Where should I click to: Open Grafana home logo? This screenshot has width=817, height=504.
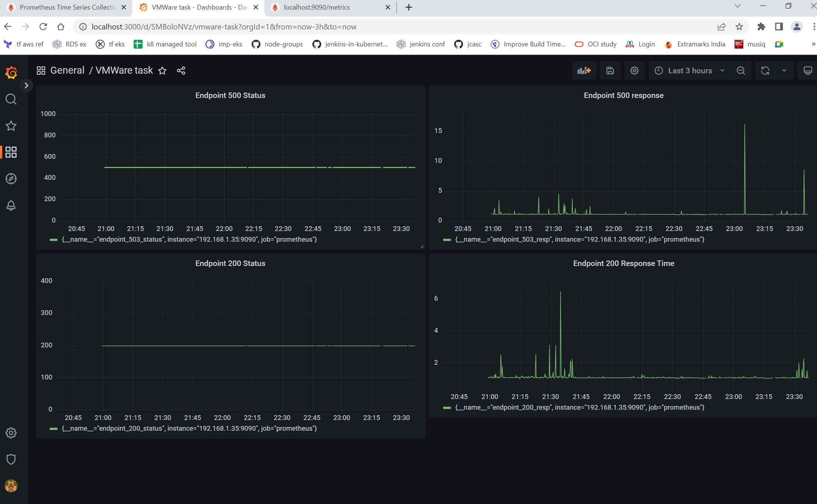11,73
